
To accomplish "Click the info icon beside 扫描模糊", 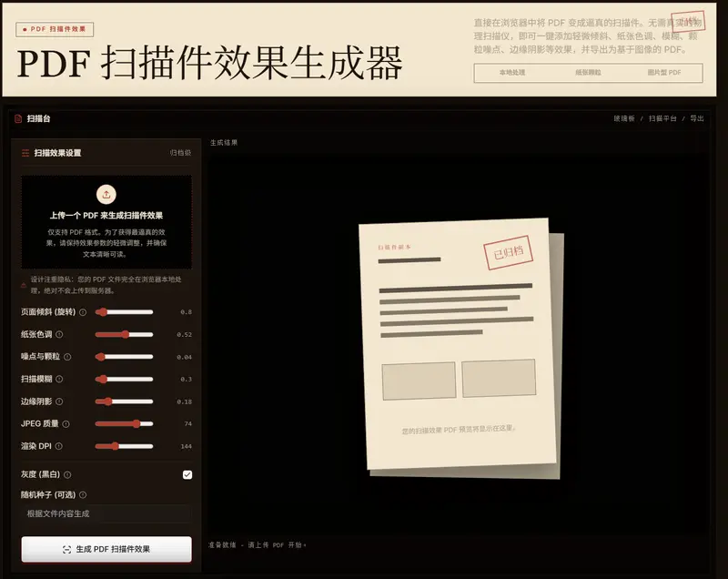I will 59,380.
